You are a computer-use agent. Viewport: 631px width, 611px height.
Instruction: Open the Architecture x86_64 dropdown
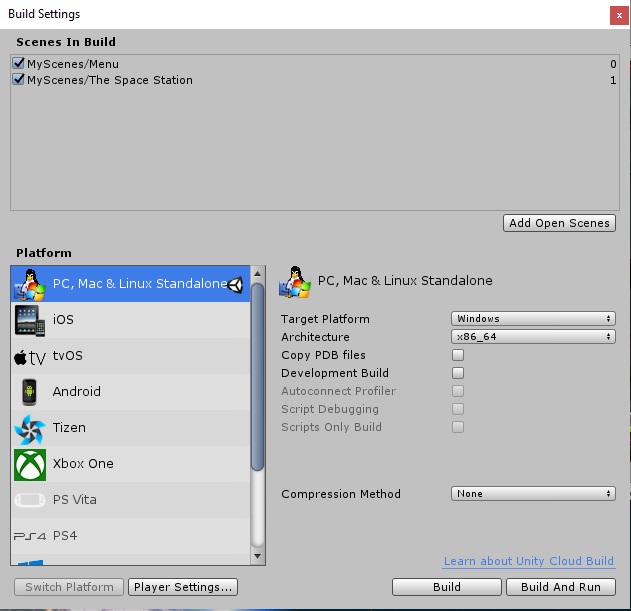(533, 336)
